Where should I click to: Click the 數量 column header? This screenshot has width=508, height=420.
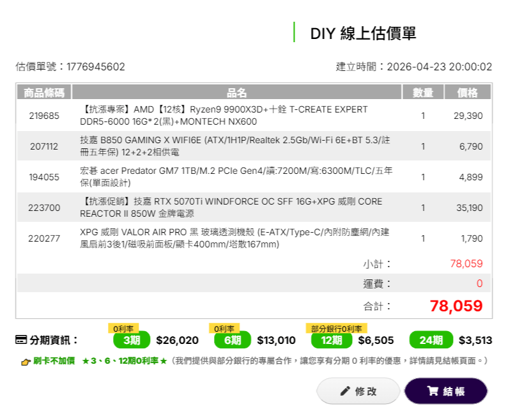pos(423,92)
